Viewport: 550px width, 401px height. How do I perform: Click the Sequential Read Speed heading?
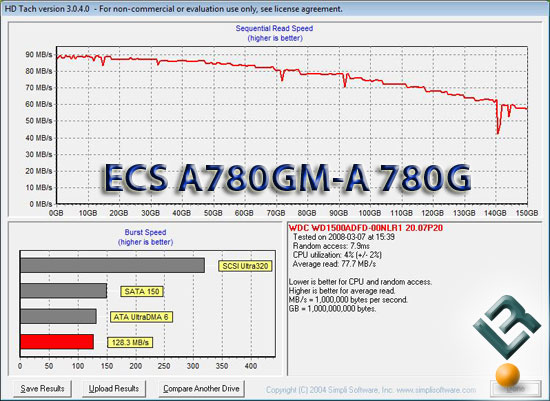coord(274,28)
